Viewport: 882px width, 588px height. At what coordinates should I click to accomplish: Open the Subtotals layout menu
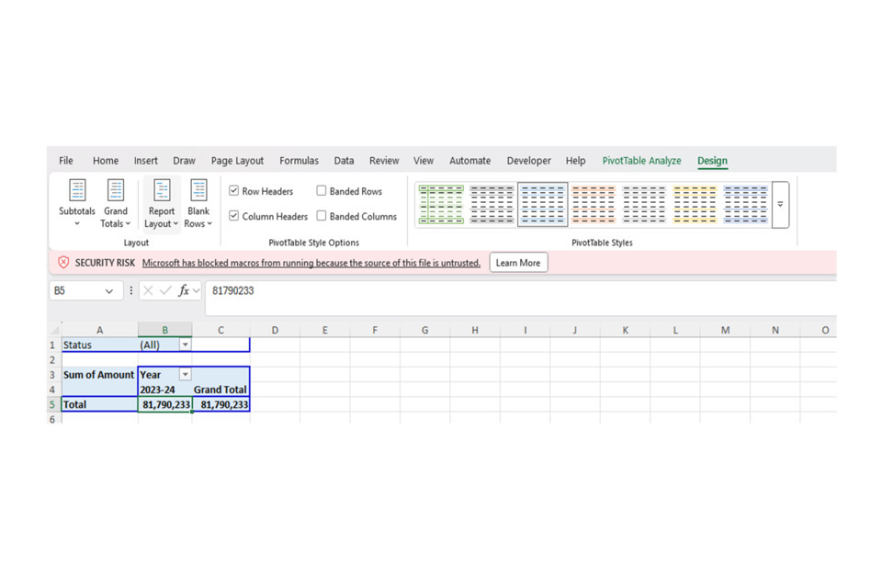pyautogui.click(x=77, y=204)
